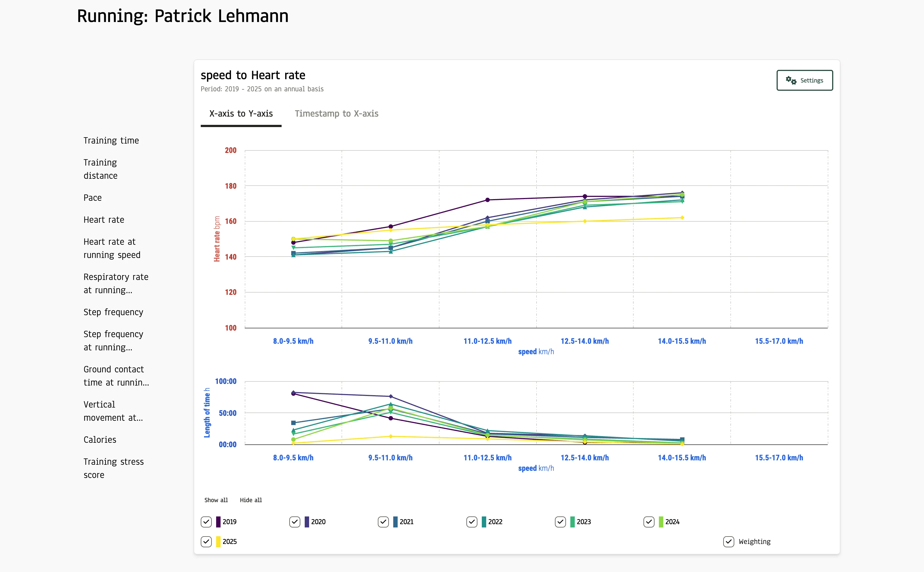924x572 pixels.
Task: Switch to Timestamp to X-axis tab
Action: coord(336,114)
